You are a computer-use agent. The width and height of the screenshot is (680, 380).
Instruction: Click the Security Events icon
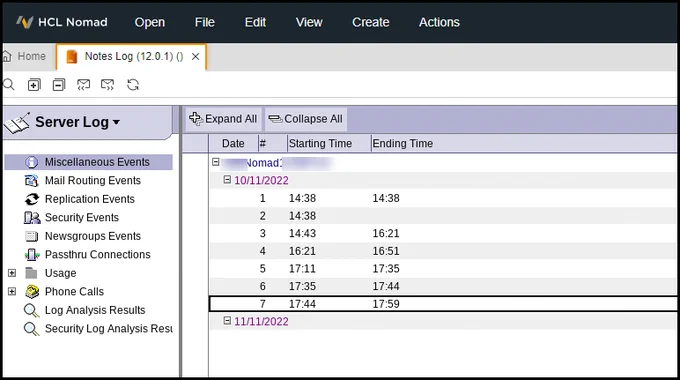pyautogui.click(x=32, y=217)
